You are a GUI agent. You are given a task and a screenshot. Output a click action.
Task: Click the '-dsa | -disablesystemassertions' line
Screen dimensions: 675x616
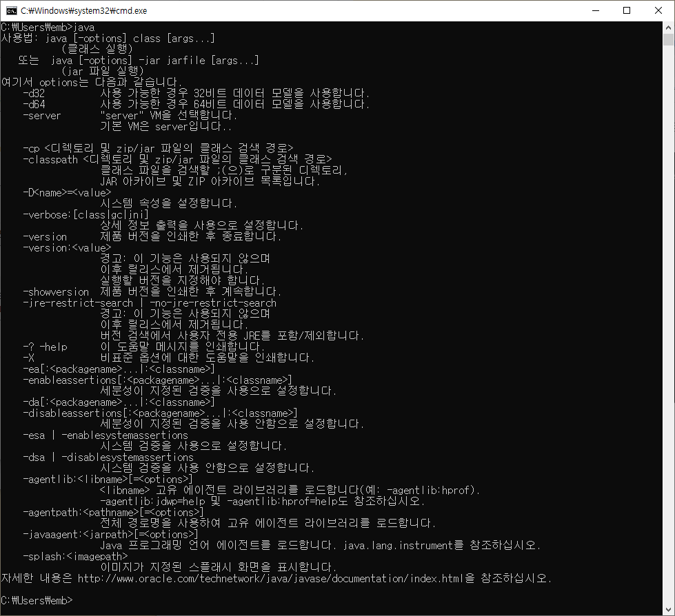tap(108, 458)
